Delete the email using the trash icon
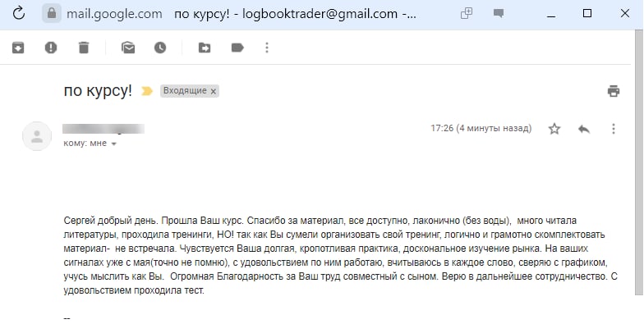The width and height of the screenshot is (644, 324). [84, 48]
